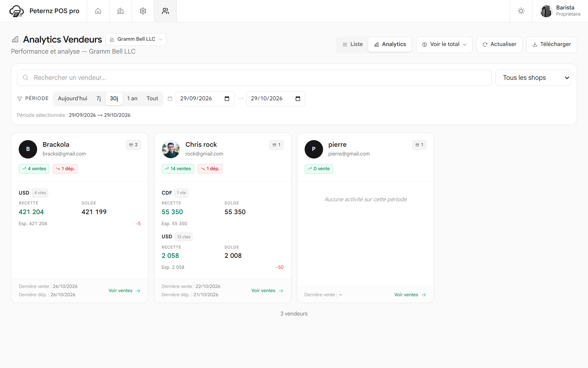Image resolution: width=588 pixels, height=368 pixels.
Task: Select the Tout period option
Action: 152,99
